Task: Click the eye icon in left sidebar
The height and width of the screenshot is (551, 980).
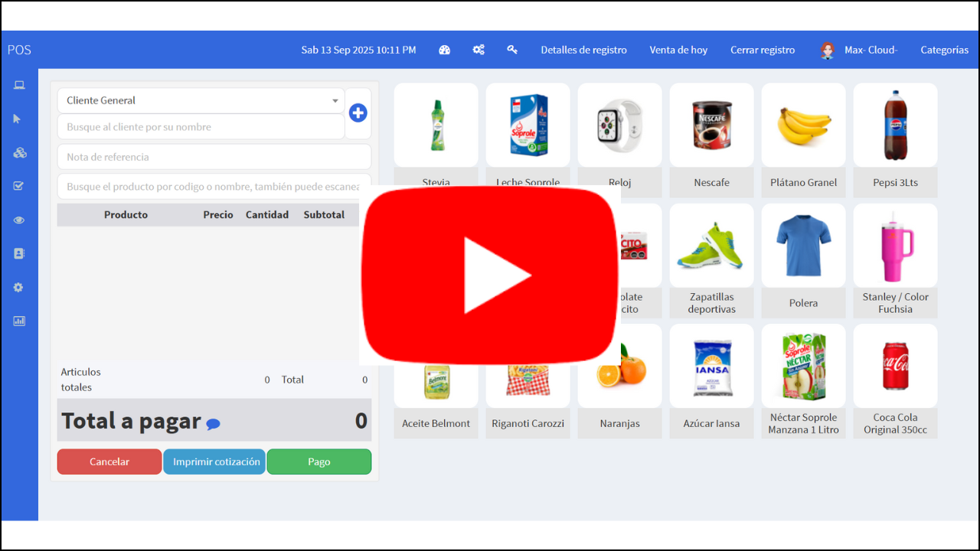Action: point(19,220)
